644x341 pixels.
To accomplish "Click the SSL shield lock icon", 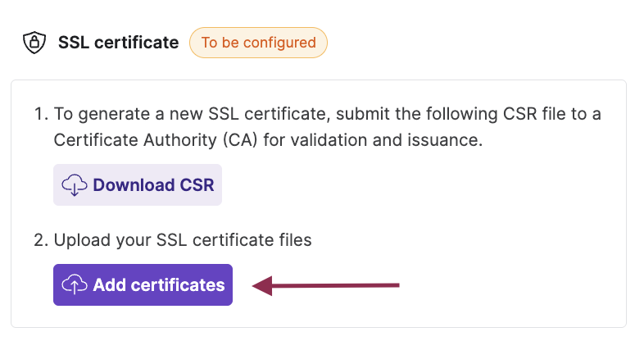I will point(34,43).
